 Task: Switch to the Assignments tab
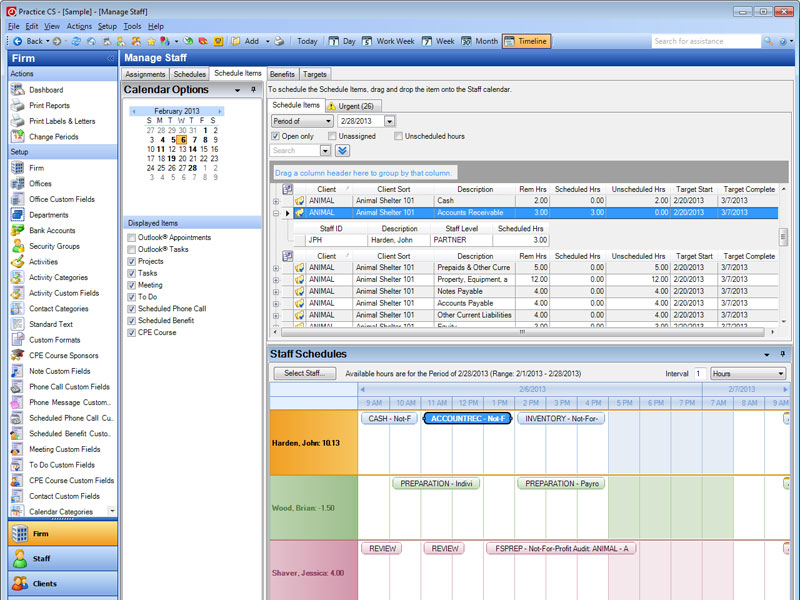tap(145, 74)
